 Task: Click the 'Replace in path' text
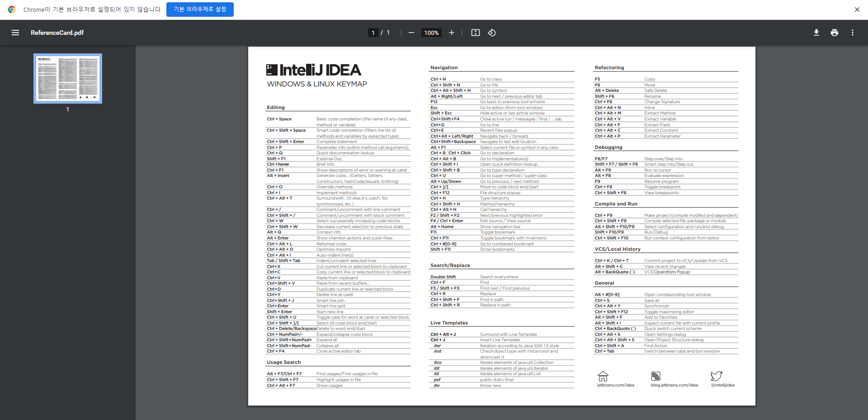tap(495, 305)
